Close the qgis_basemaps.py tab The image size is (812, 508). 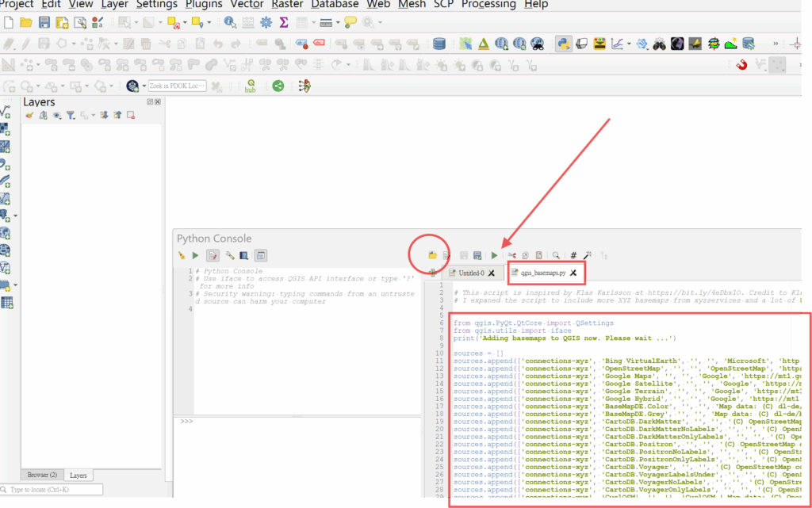click(x=573, y=273)
